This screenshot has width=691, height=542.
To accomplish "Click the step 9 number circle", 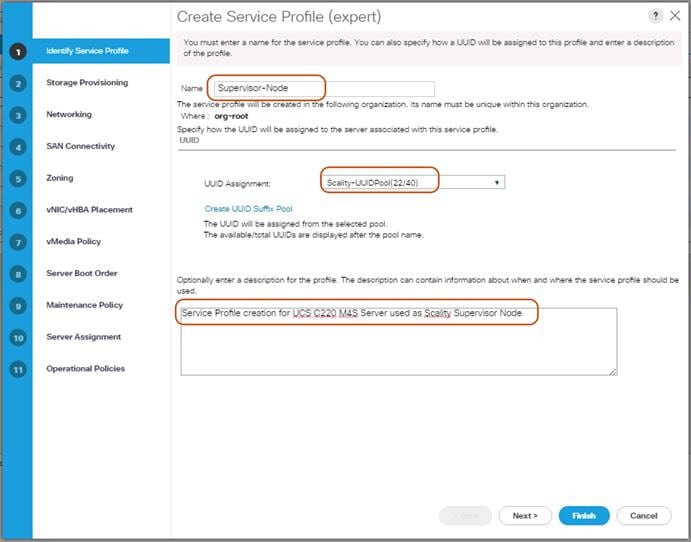I will point(17,306).
